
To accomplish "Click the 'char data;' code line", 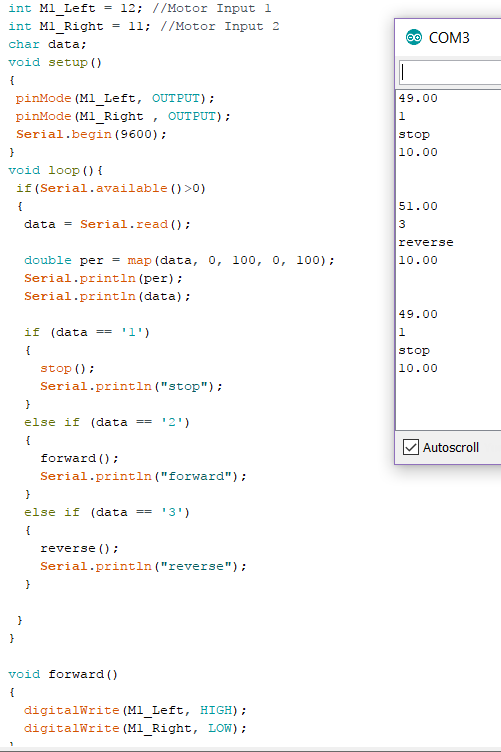I will [x=47, y=44].
